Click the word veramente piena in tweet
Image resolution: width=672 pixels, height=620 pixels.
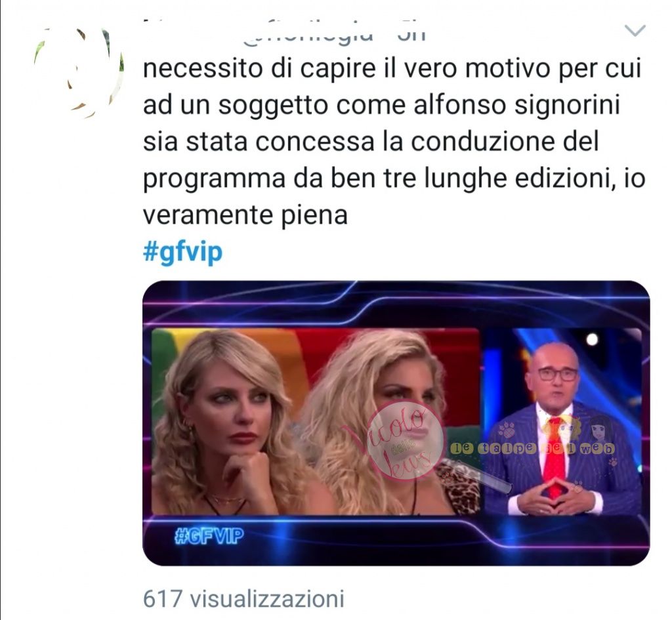(x=245, y=215)
